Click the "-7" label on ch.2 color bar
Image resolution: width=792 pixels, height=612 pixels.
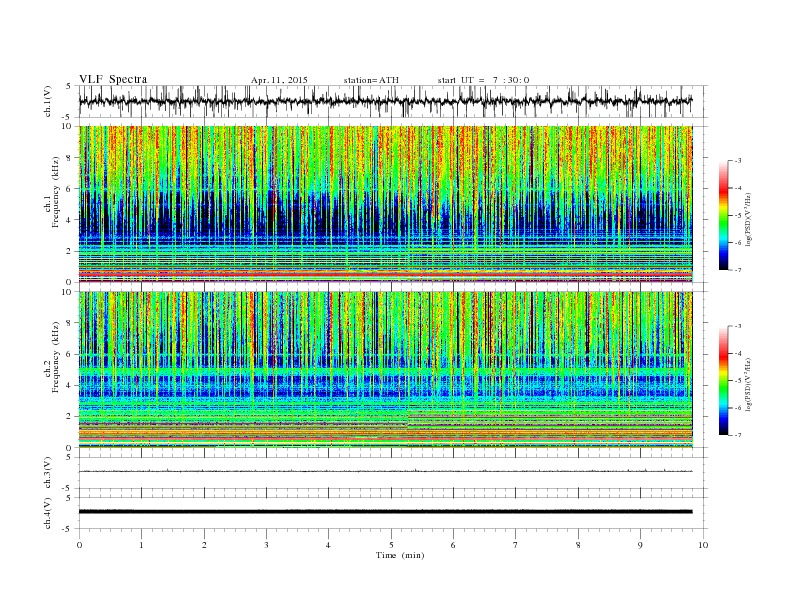coord(738,435)
